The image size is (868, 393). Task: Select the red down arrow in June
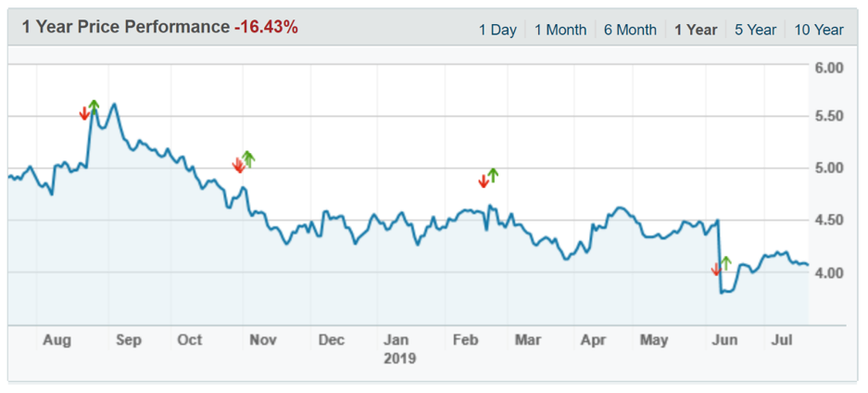[715, 270]
